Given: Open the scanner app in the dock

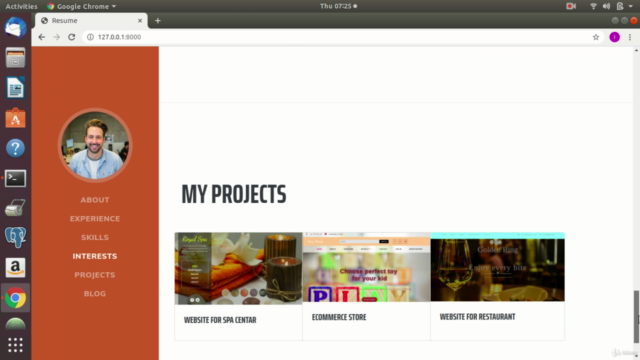Looking at the screenshot, I should (16, 208).
